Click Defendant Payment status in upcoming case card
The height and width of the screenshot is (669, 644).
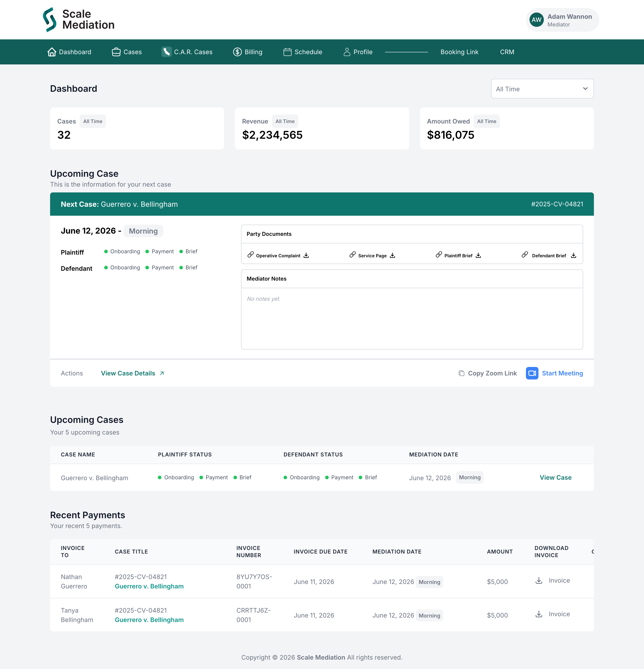160,267
